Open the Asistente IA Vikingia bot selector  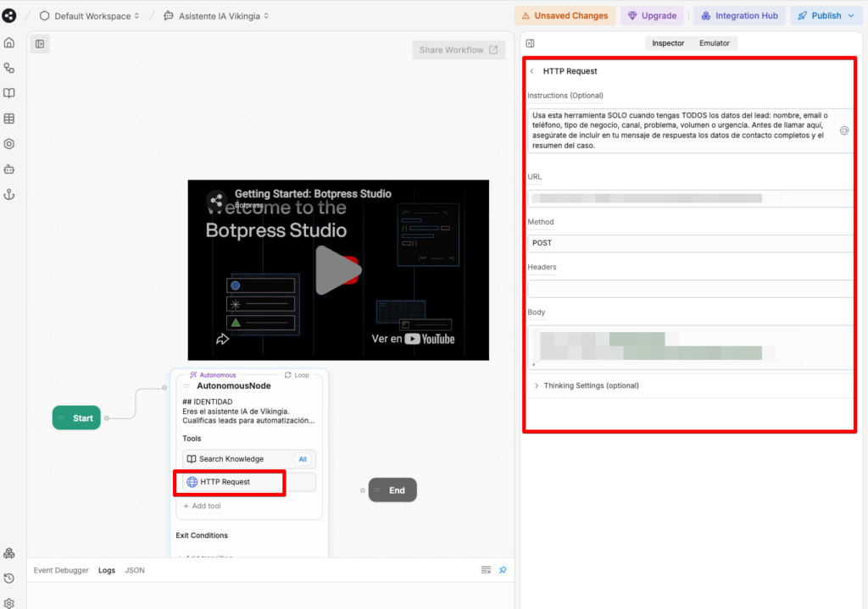coord(217,16)
